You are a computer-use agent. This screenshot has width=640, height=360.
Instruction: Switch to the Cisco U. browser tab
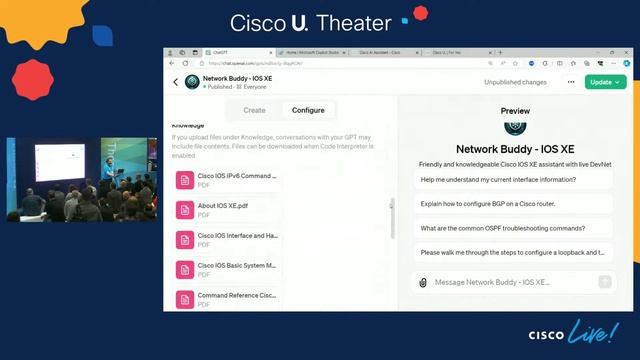pyautogui.click(x=457, y=53)
